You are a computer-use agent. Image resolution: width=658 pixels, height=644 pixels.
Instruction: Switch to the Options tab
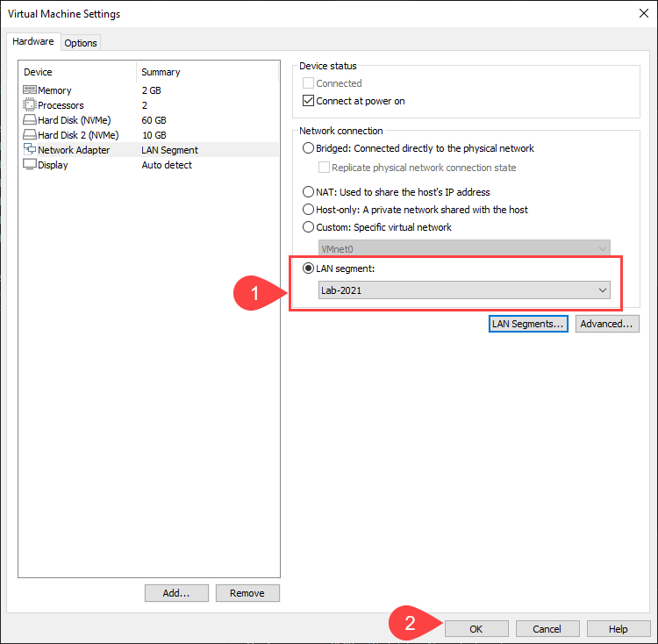pos(81,43)
